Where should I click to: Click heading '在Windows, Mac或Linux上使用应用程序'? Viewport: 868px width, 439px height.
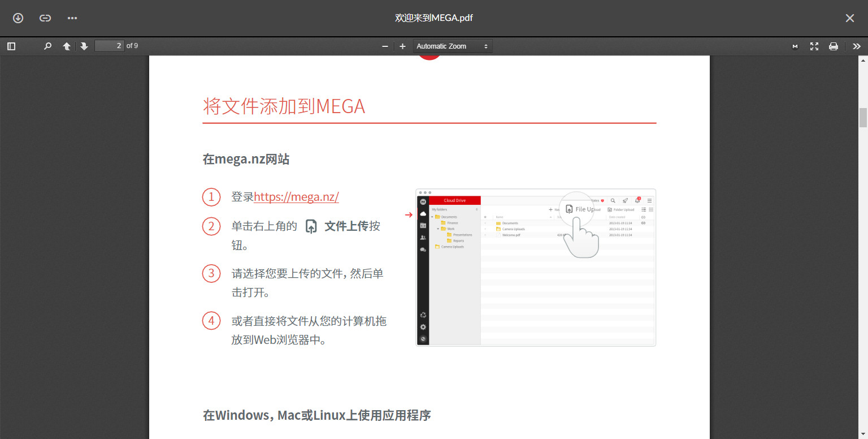tap(316, 415)
